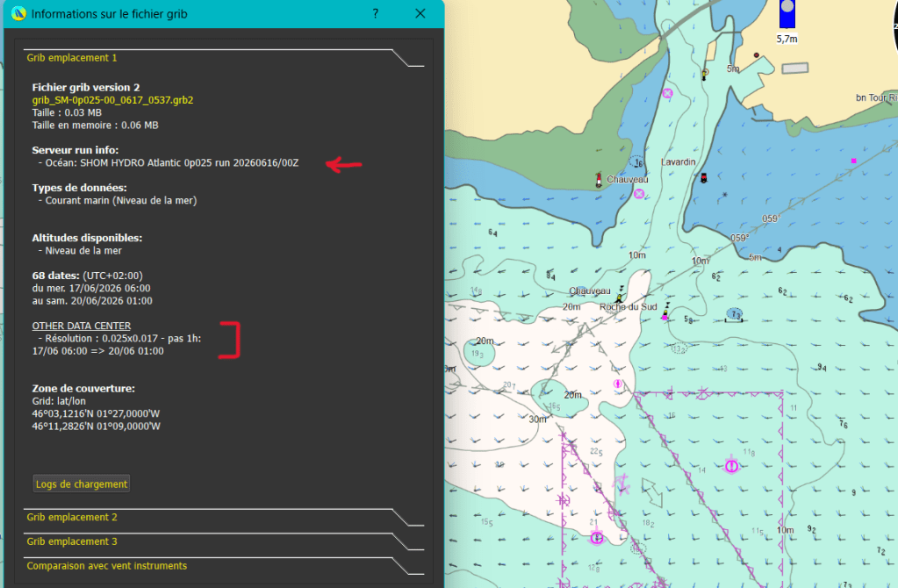Click the Lavardin beacon icon on chart
The image size is (898, 588).
(x=704, y=178)
